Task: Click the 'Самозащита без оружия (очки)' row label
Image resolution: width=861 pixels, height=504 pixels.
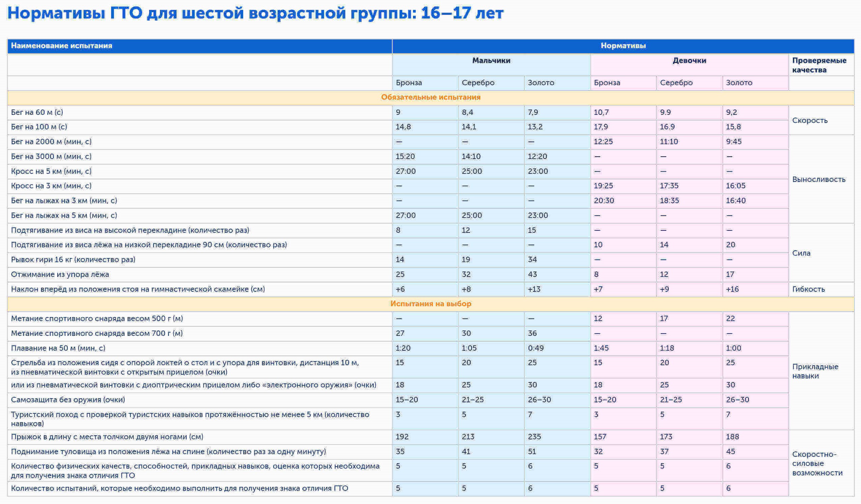Action: (68, 400)
